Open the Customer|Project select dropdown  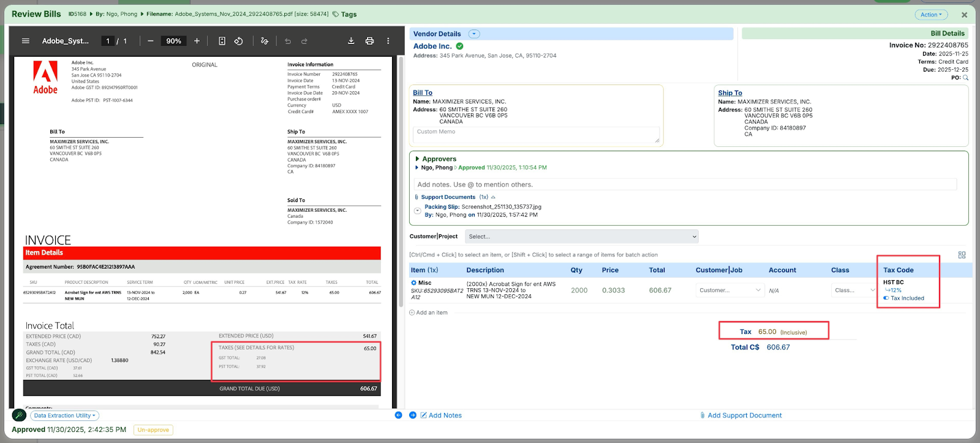point(582,236)
